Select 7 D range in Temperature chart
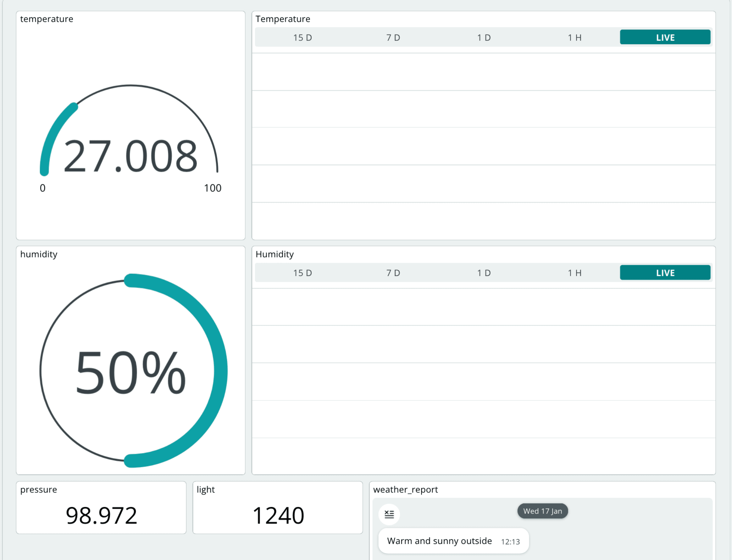The image size is (732, 560). [393, 38]
